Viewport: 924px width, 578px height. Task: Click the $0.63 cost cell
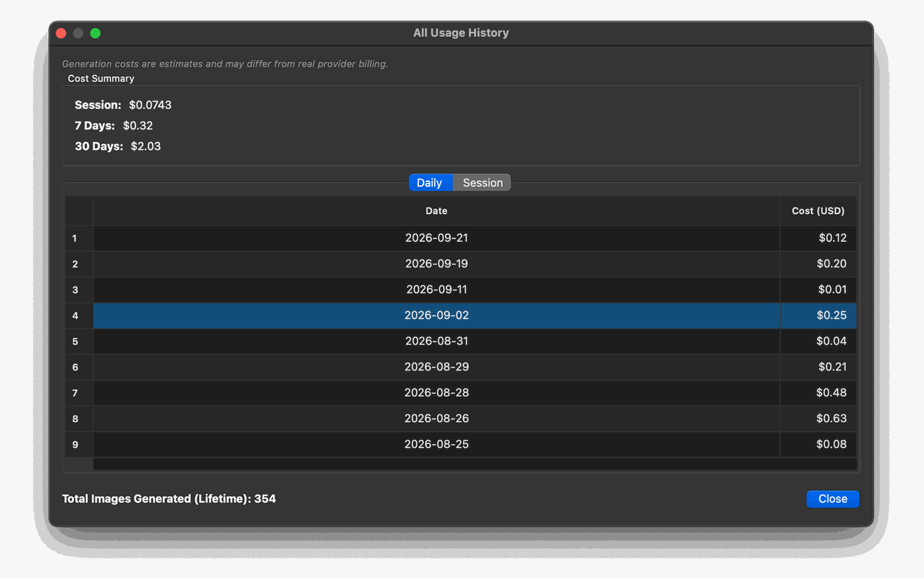tap(818, 418)
